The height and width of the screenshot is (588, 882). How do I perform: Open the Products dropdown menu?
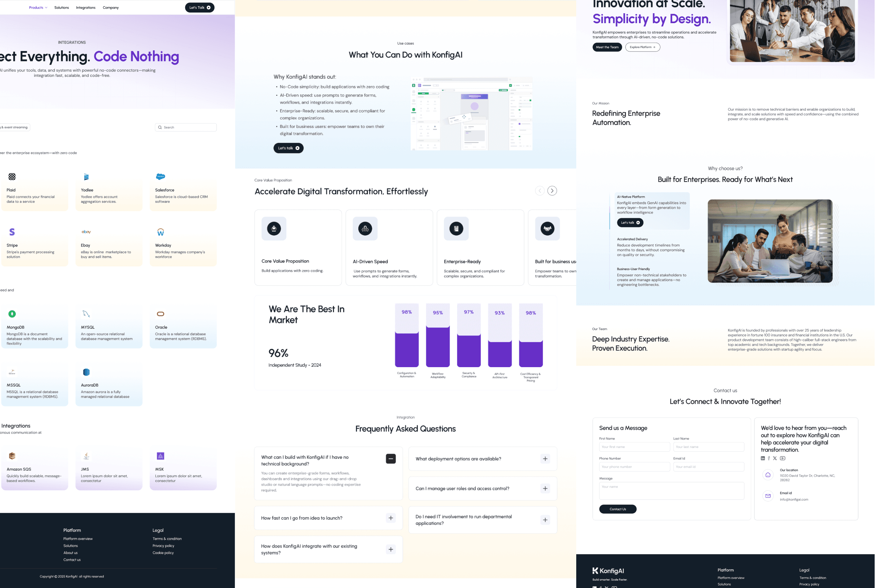click(x=38, y=7)
